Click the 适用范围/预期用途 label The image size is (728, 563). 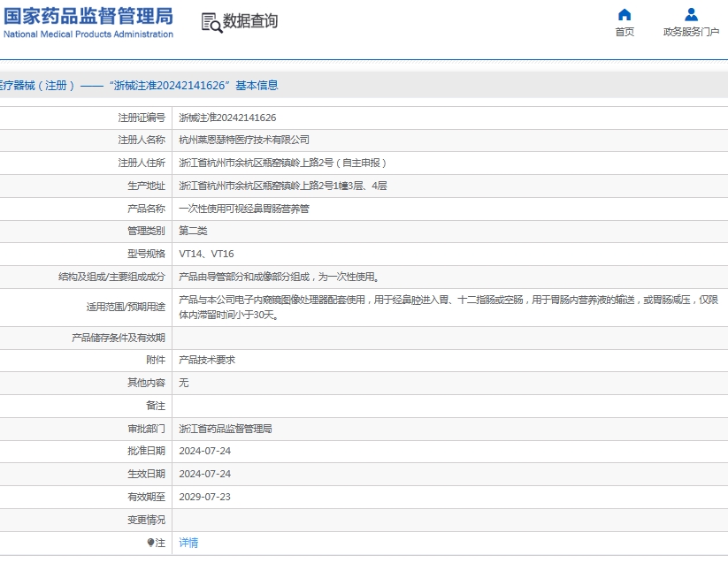click(x=126, y=307)
